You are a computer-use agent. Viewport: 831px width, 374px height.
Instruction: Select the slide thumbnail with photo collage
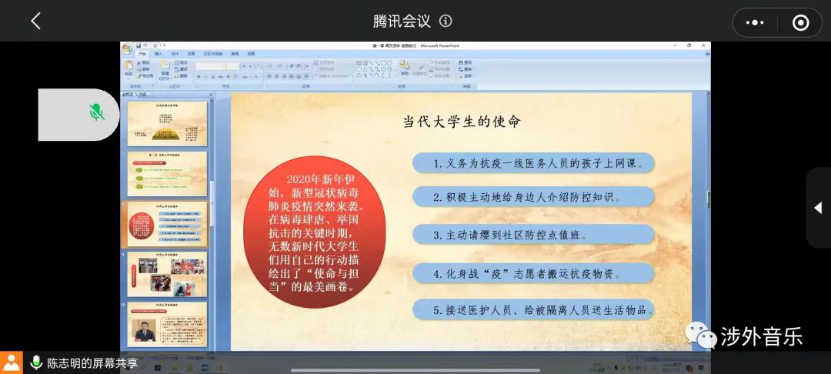(167, 274)
